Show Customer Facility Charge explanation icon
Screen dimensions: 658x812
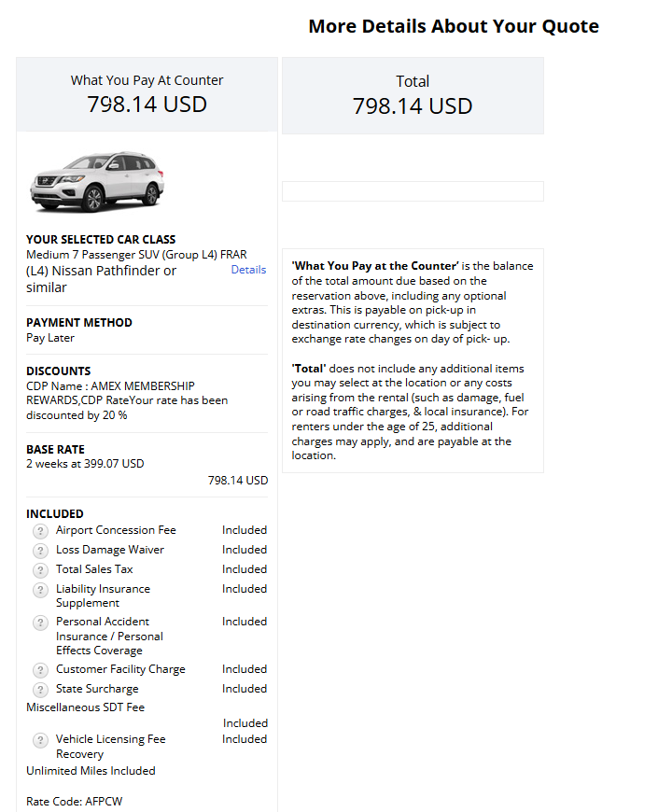[40, 670]
